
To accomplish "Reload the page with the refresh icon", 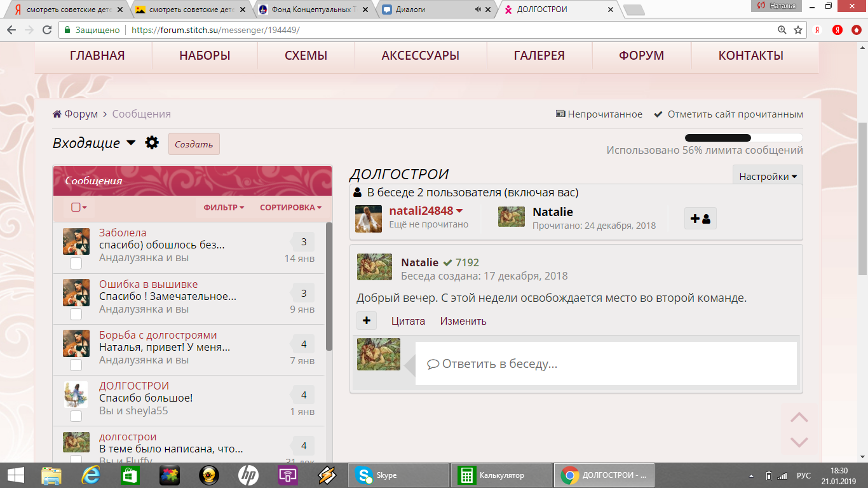I will click(46, 30).
